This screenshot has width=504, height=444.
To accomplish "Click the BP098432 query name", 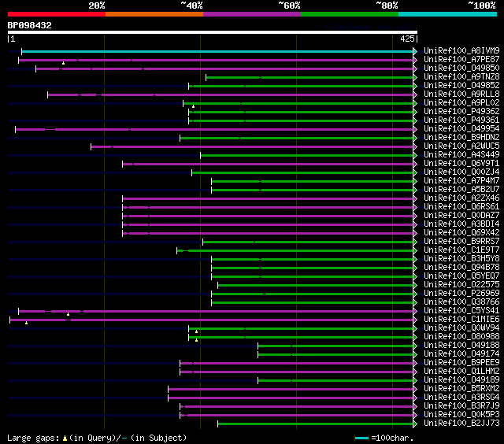I will pyautogui.click(x=30, y=25).
